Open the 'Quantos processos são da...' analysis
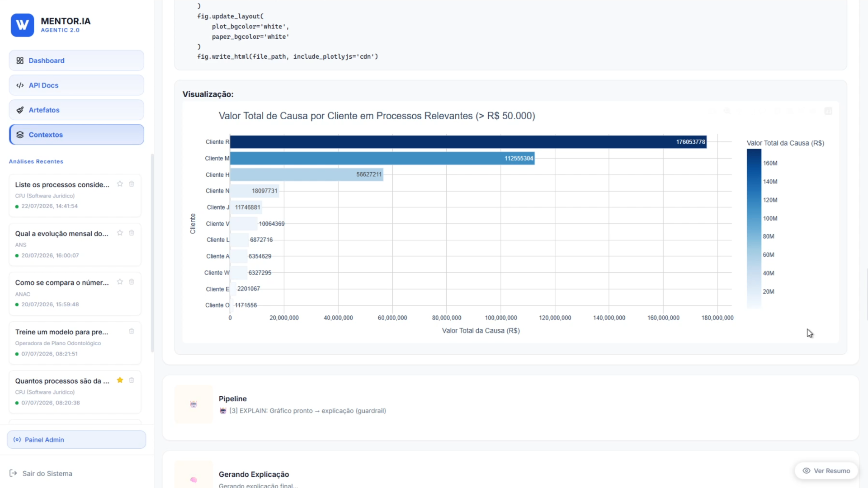The height and width of the screenshot is (488, 868). (x=75, y=392)
